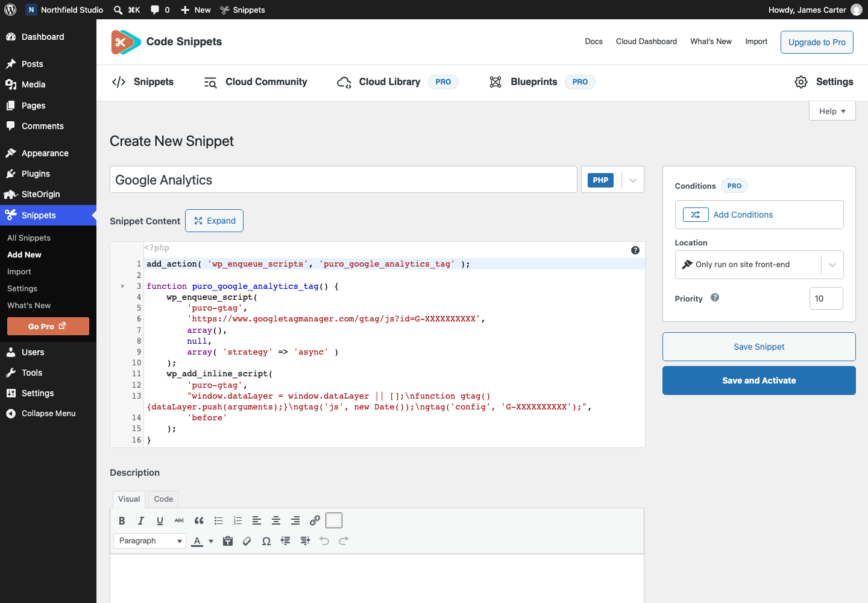Edit the snippet title field

click(344, 180)
